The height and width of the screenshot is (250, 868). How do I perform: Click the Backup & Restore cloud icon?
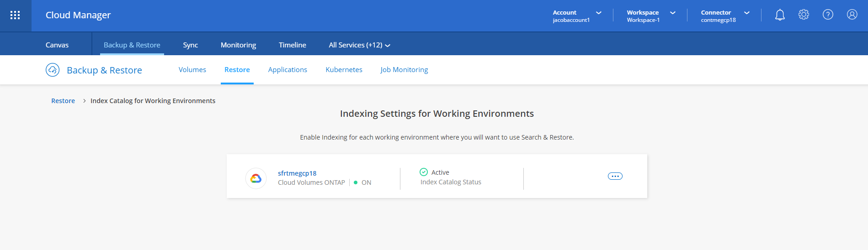click(53, 70)
